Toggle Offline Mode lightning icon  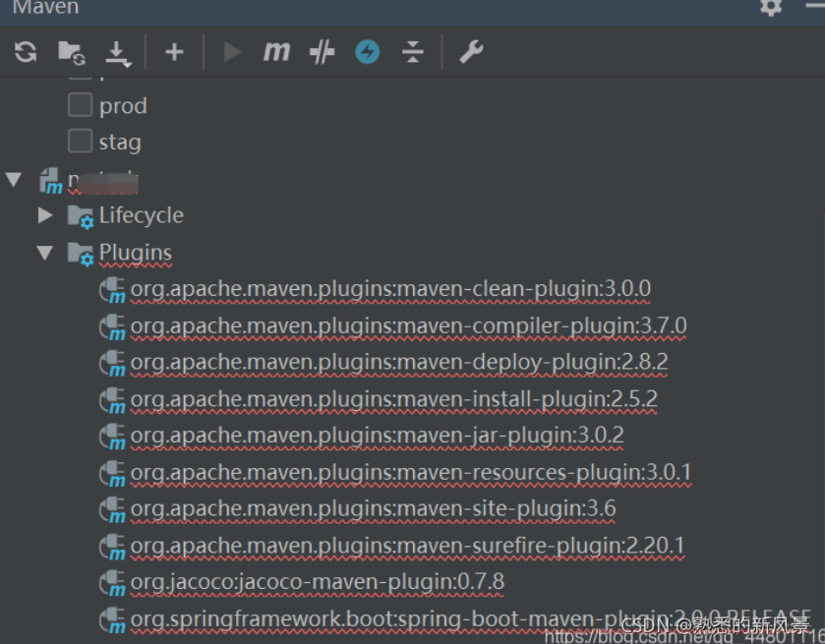(367, 52)
